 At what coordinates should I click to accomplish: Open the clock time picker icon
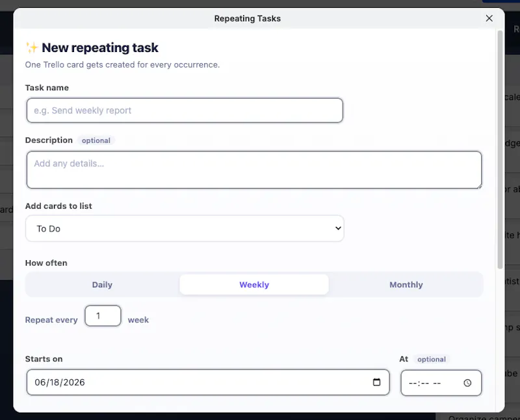[x=467, y=383]
